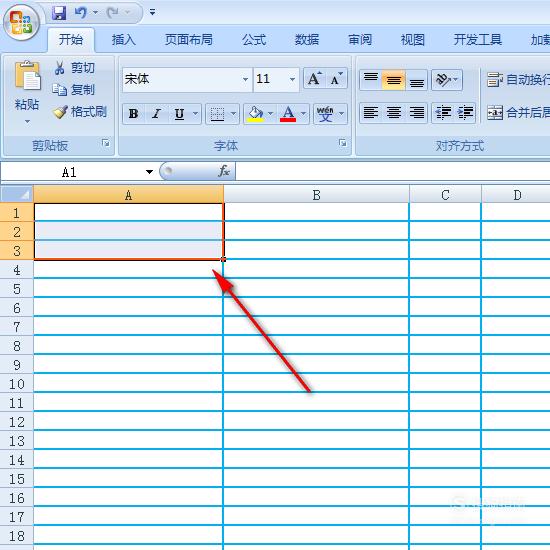Save the workbook from quick access toolbar
This screenshot has height=550, width=550.
[59, 13]
